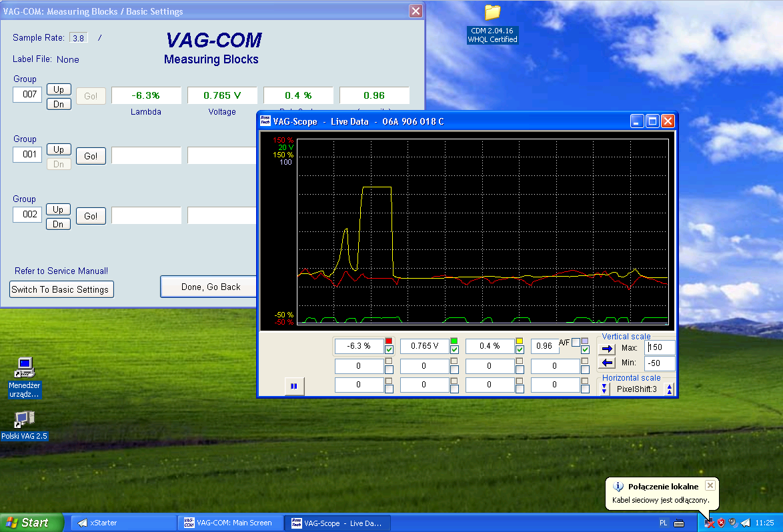Open the red trace color swatch

pos(389,341)
